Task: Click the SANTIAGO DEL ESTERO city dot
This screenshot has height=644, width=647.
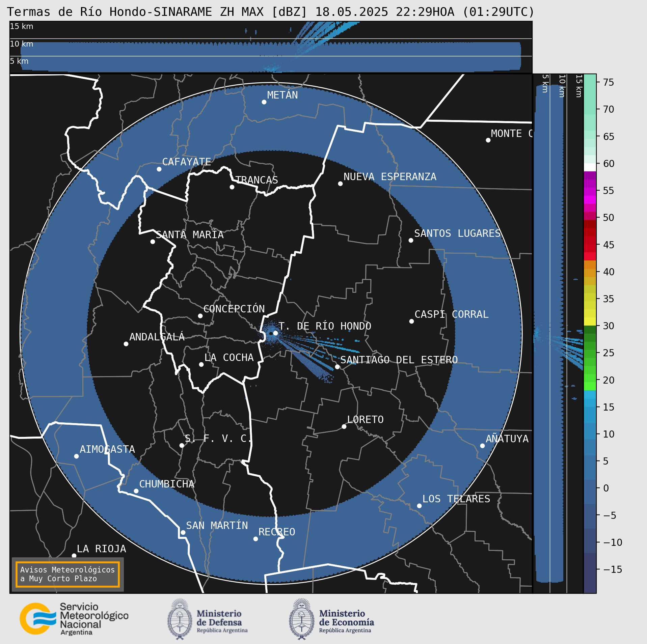Action: click(337, 367)
